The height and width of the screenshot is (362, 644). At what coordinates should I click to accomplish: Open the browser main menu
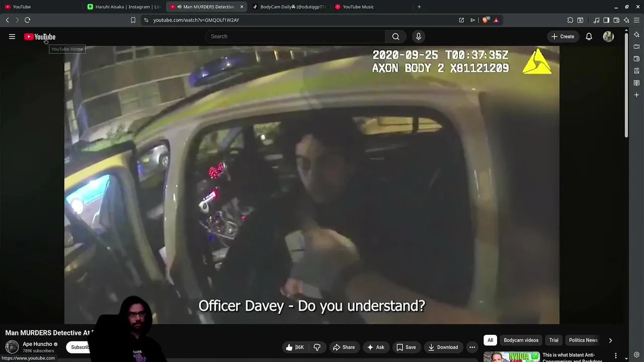[637, 20]
